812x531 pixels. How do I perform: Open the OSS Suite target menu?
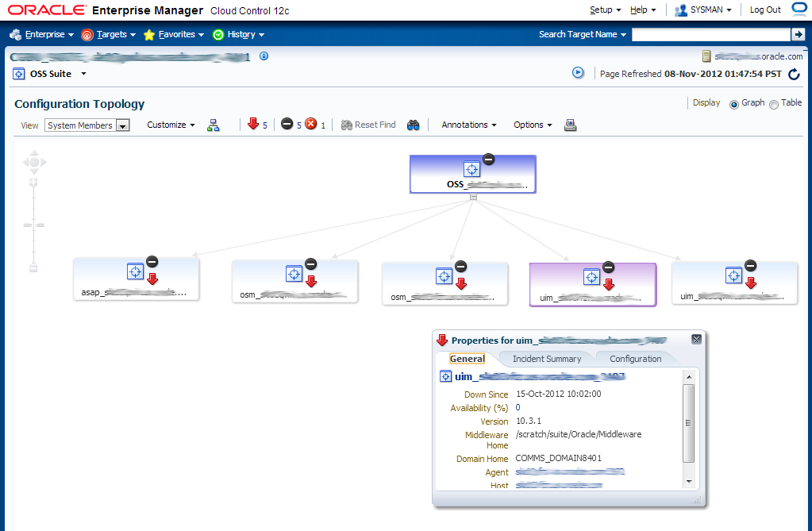point(50,74)
